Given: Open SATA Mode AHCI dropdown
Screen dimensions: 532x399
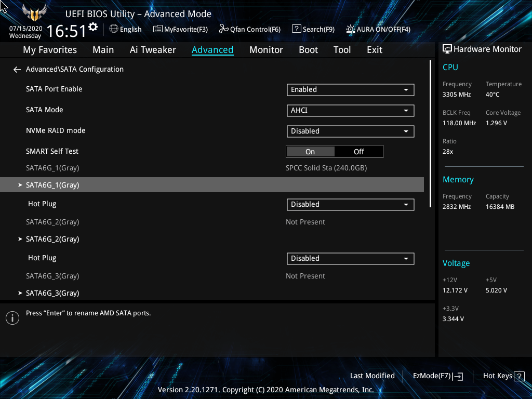Looking at the screenshot, I should [x=351, y=111].
